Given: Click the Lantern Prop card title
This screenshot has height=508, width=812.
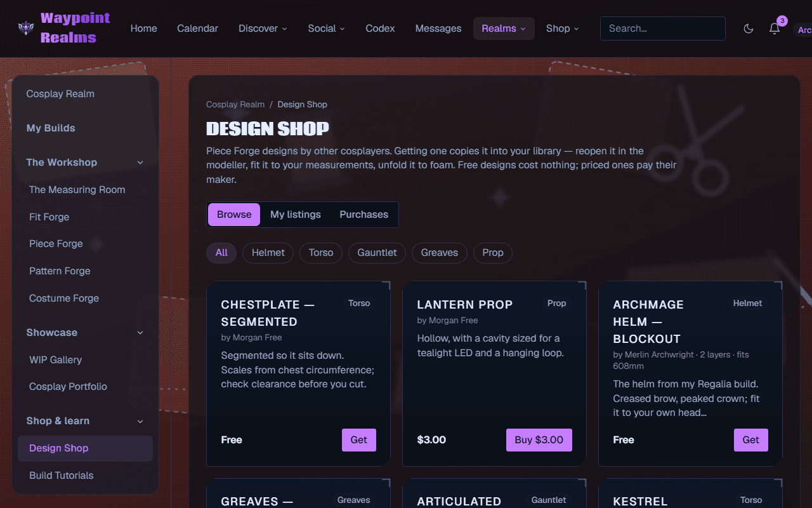Looking at the screenshot, I should pos(465,305).
